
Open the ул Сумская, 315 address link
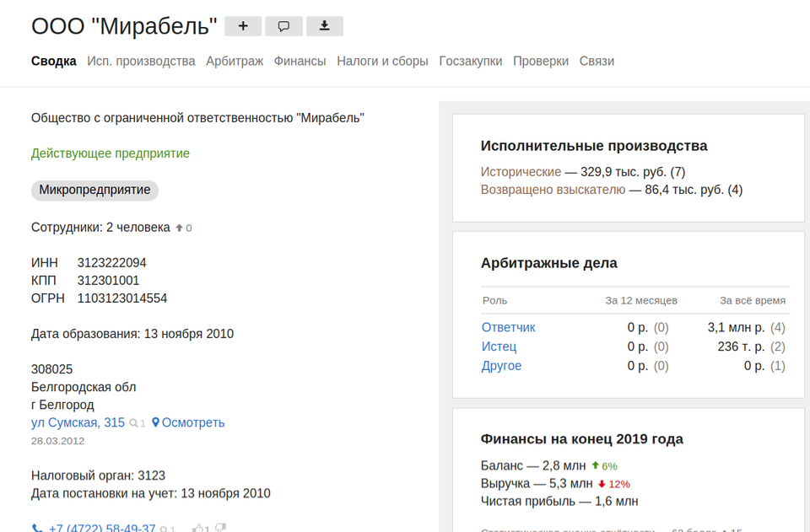click(78, 422)
